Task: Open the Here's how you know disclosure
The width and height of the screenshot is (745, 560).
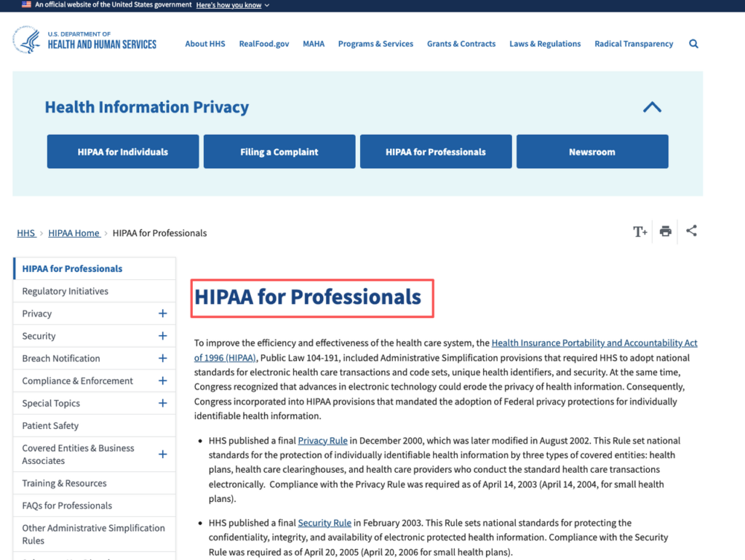Action: 228,4
